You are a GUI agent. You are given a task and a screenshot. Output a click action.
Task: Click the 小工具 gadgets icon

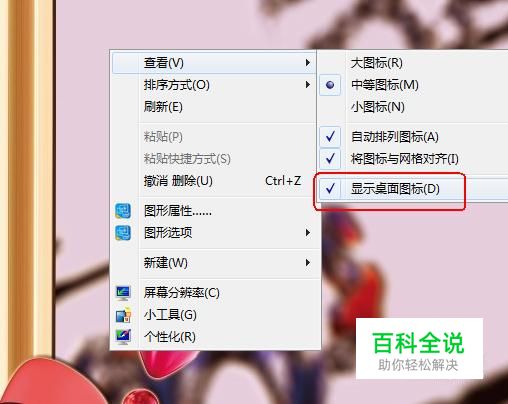pos(123,315)
